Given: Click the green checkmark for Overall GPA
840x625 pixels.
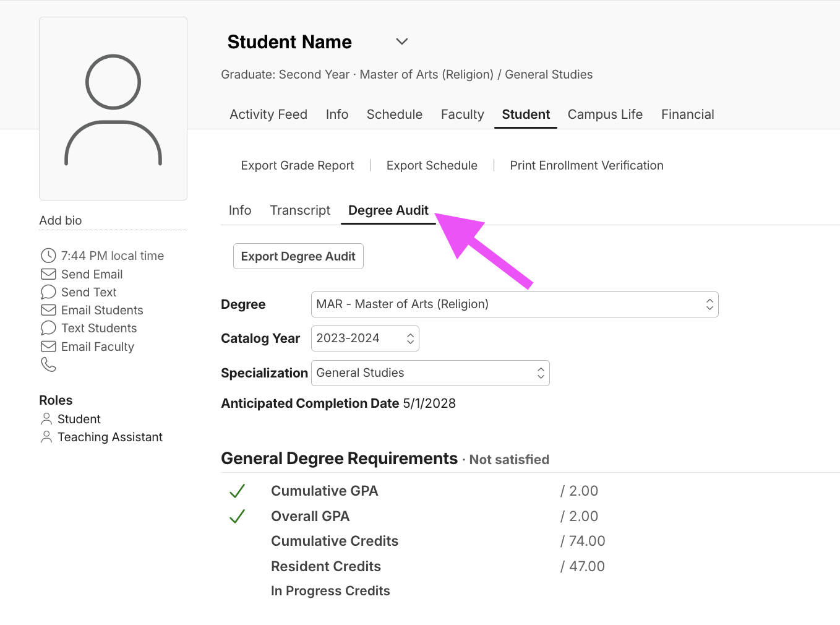Looking at the screenshot, I should pos(238,516).
